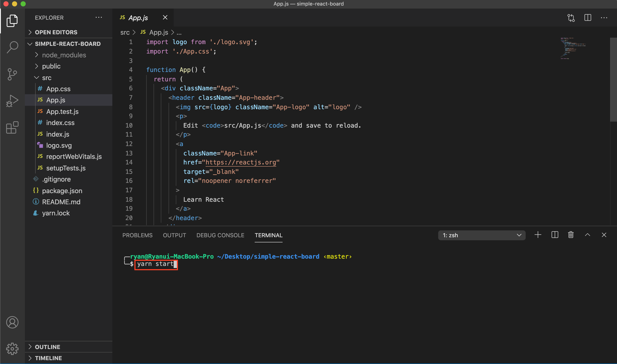Collapse the src folder
Image resolution: width=617 pixels, height=364 pixels.
pyautogui.click(x=47, y=78)
